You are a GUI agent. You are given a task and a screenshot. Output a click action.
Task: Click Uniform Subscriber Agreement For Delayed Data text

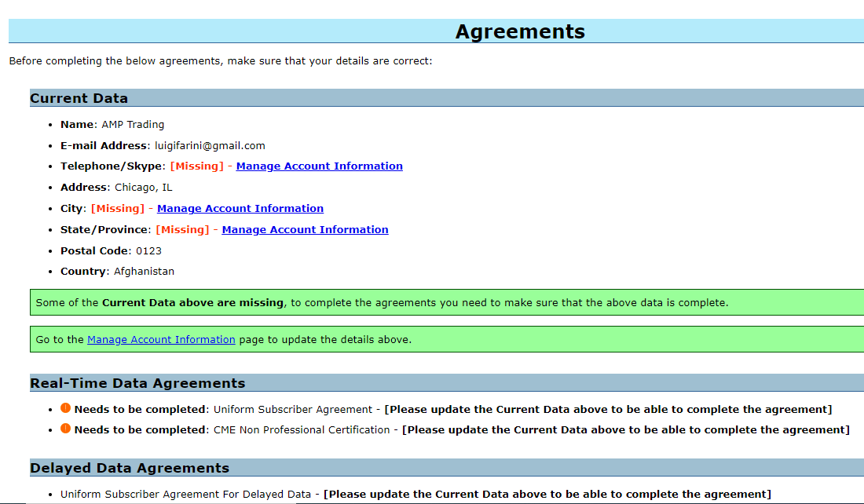[185, 495]
